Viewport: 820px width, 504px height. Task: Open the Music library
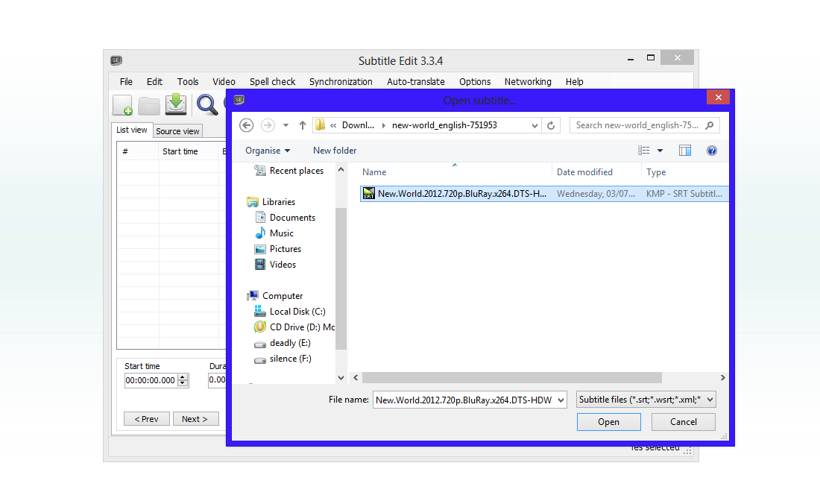pyautogui.click(x=274, y=233)
